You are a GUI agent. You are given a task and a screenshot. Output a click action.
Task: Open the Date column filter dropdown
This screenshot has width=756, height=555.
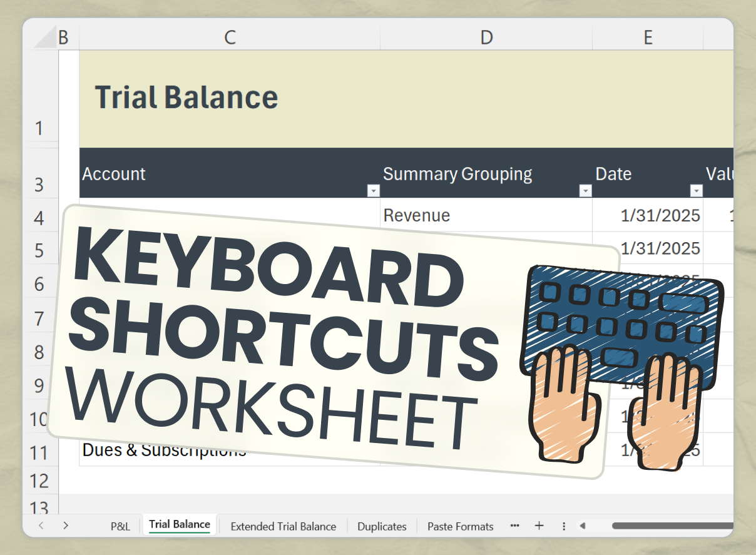point(695,190)
